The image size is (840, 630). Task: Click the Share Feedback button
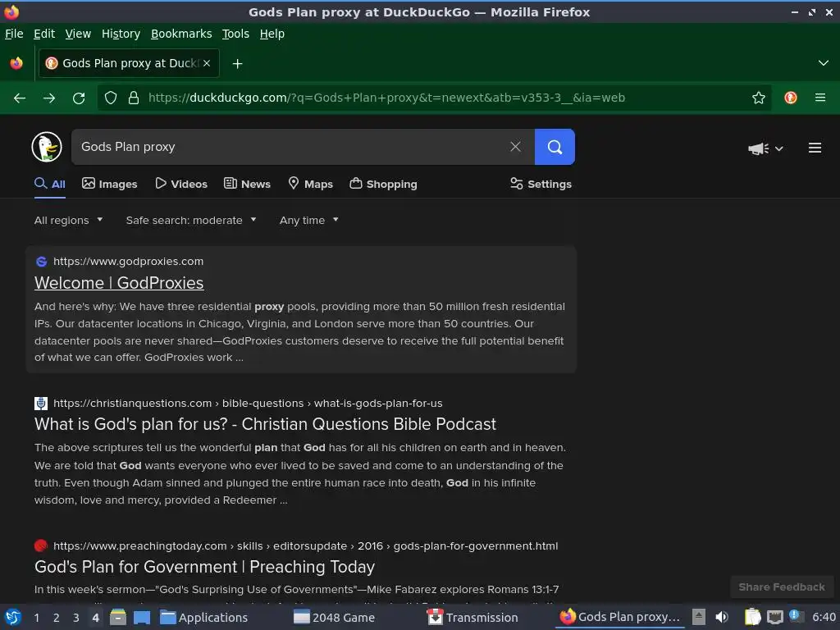(782, 587)
